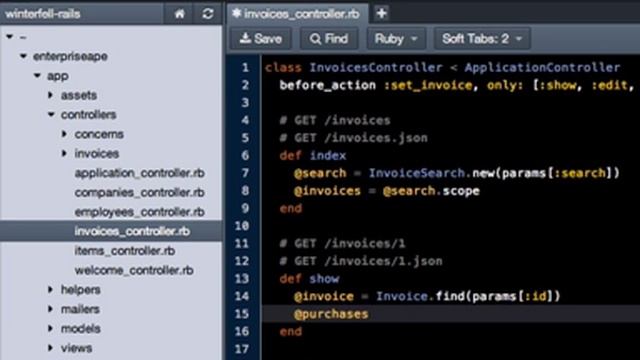Open a new tab with plus icon

(x=381, y=13)
